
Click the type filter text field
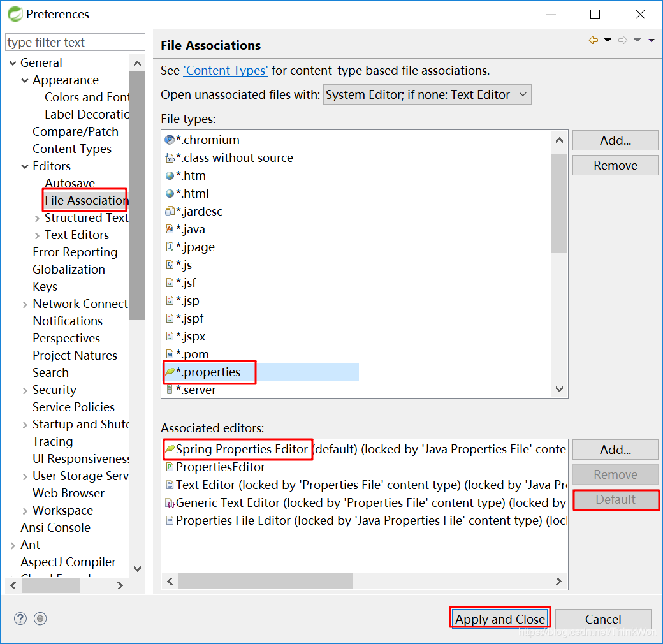[x=75, y=42]
